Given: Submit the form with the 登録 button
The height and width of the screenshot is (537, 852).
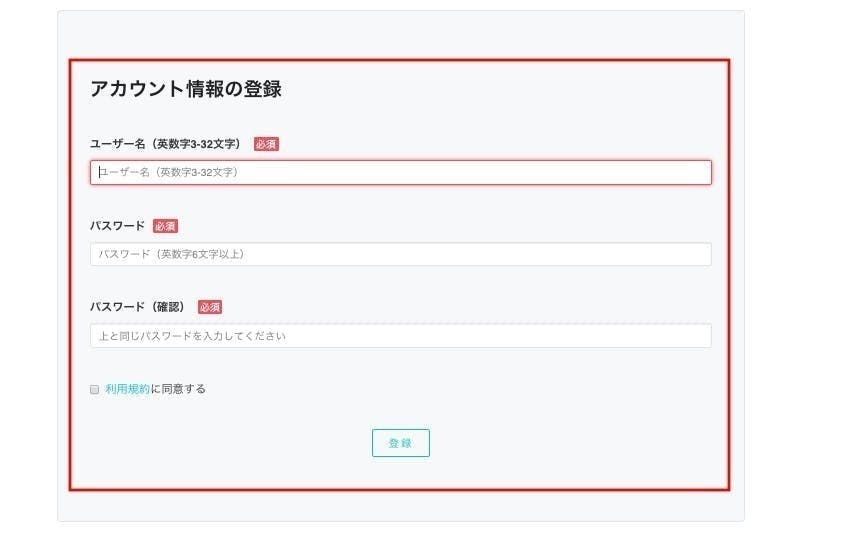Looking at the screenshot, I should click(400, 443).
